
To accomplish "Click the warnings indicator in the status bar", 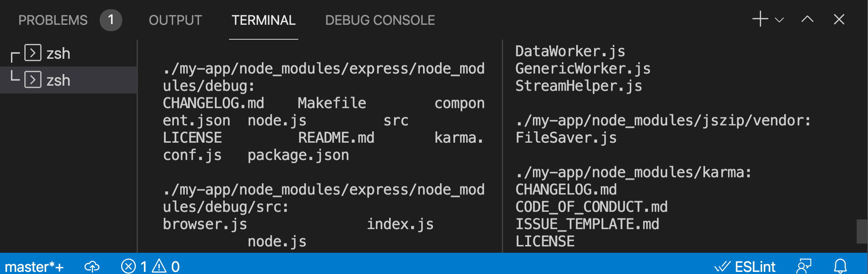I will (x=164, y=266).
